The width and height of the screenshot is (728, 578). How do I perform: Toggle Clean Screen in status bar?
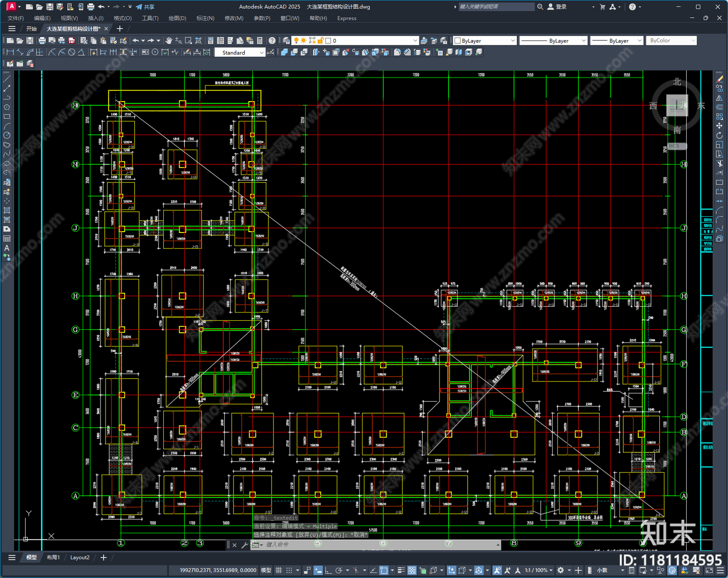709,570
